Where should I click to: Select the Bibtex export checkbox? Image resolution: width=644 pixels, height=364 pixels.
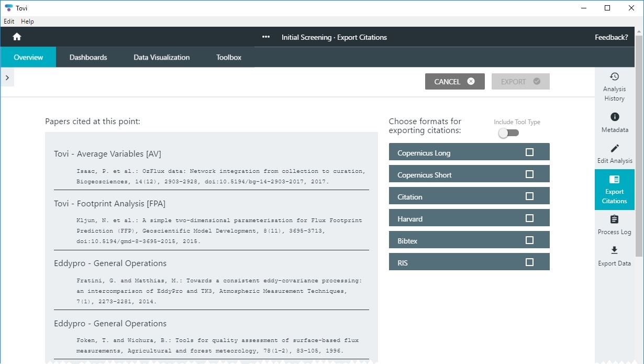(529, 240)
